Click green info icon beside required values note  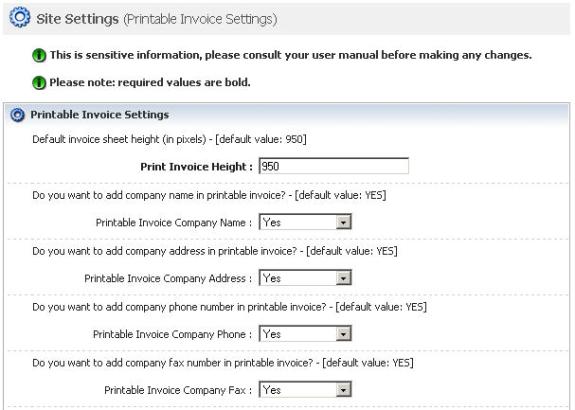pos(39,83)
